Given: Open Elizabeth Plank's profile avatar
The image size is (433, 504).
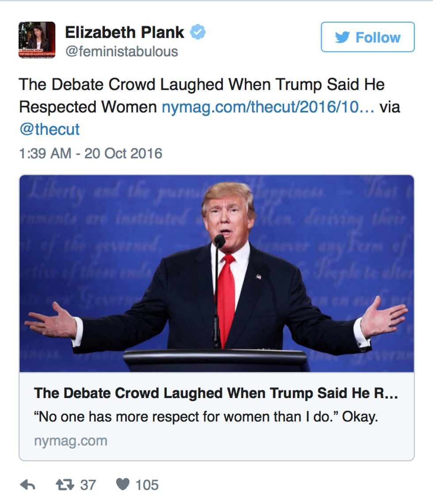Looking at the screenshot, I should pos(37,40).
